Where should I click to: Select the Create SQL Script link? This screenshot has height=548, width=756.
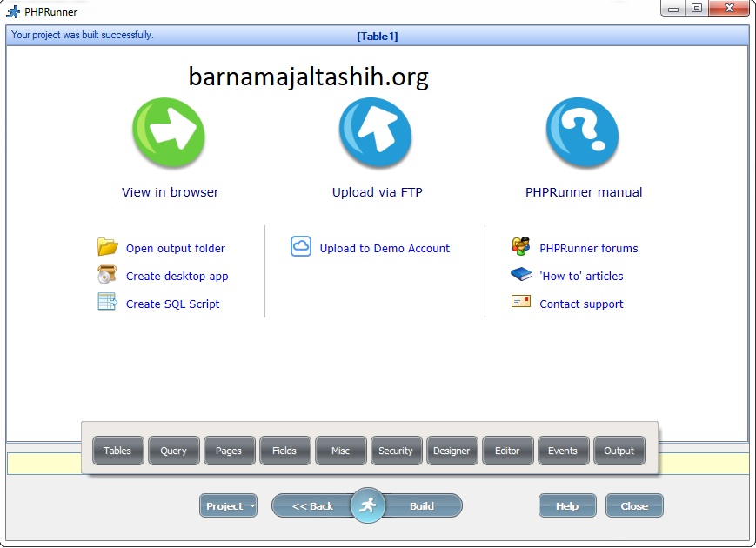pos(172,304)
